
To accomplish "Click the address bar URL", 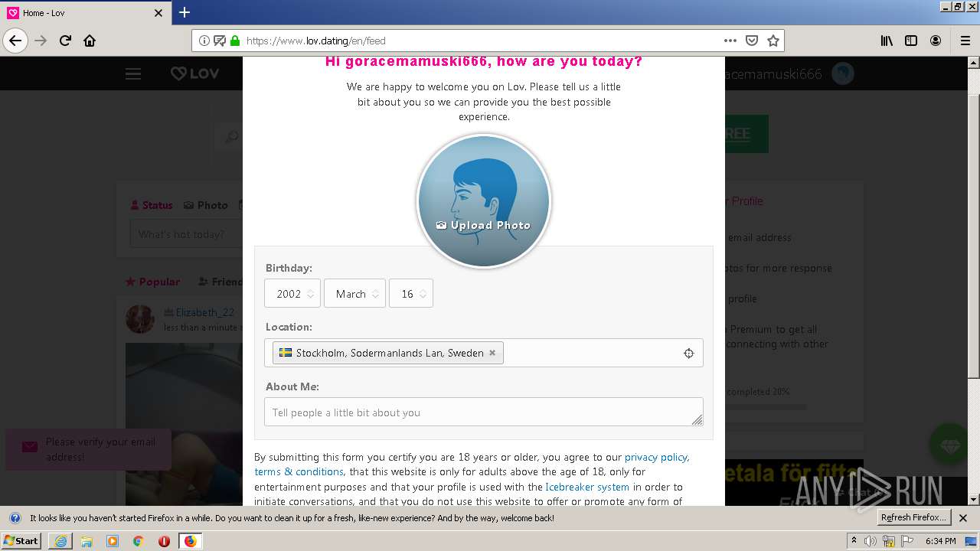I will pos(315,41).
